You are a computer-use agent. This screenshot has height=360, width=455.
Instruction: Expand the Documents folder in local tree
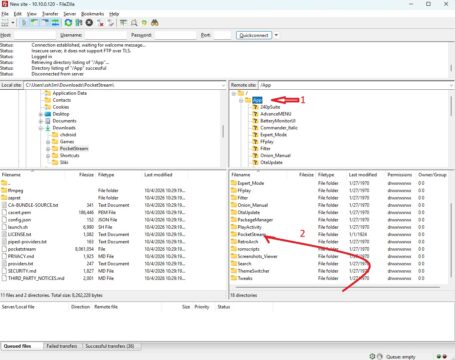pos(41,121)
